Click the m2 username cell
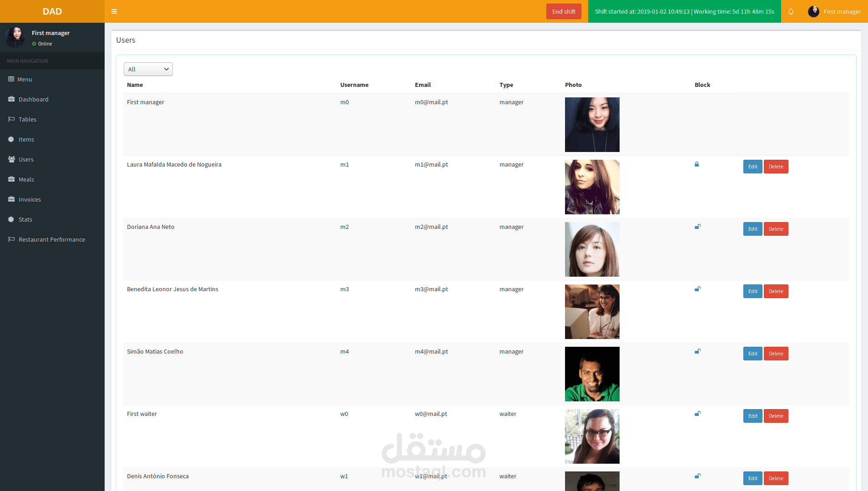 (344, 227)
